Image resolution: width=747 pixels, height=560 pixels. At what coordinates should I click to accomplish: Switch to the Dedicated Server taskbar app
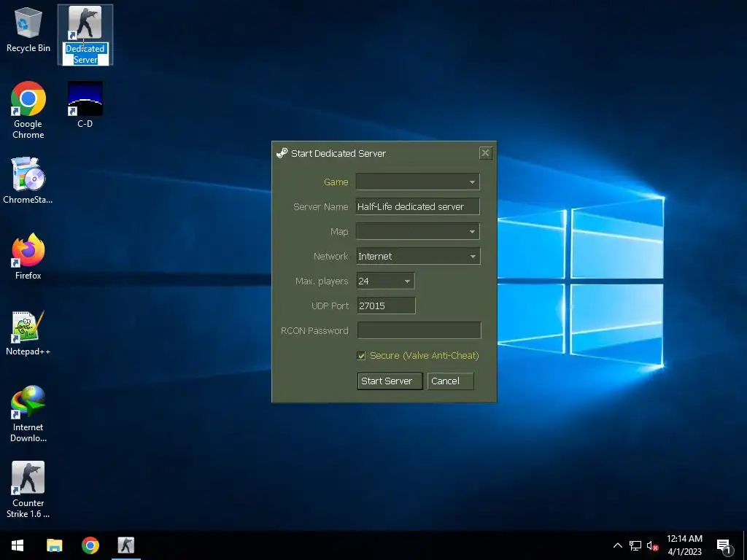(x=126, y=545)
